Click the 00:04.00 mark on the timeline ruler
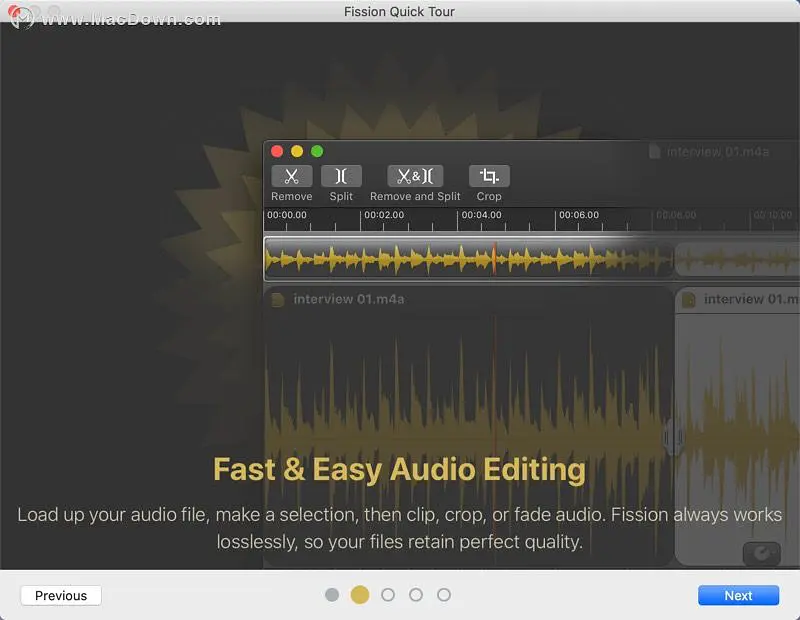 pyautogui.click(x=481, y=215)
